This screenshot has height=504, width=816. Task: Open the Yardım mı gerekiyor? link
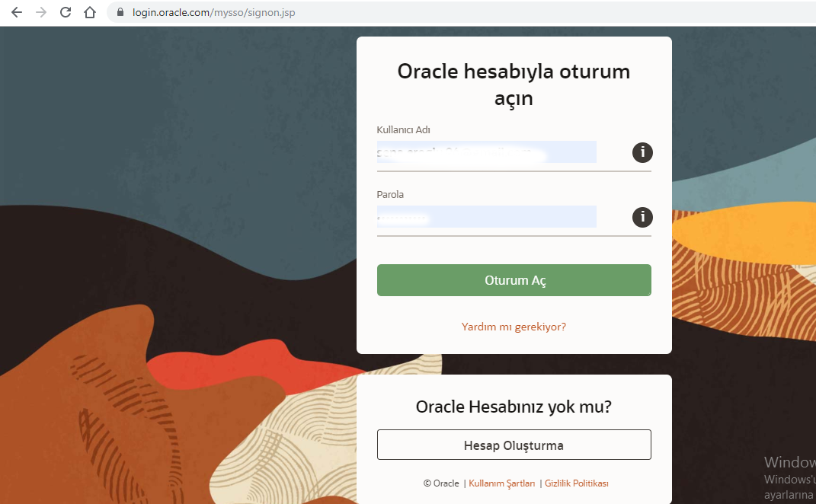[514, 326]
